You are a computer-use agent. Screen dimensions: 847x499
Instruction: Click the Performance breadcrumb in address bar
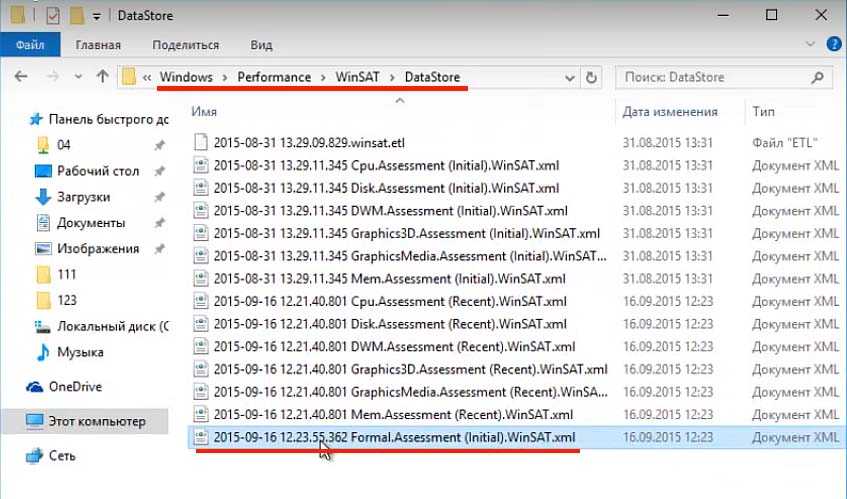tap(275, 77)
